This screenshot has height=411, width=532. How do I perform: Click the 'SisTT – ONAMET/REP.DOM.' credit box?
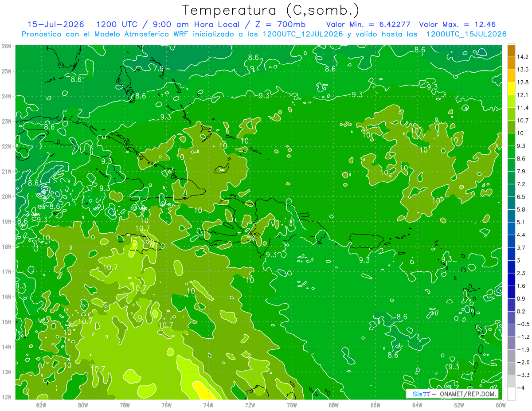(452, 394)
